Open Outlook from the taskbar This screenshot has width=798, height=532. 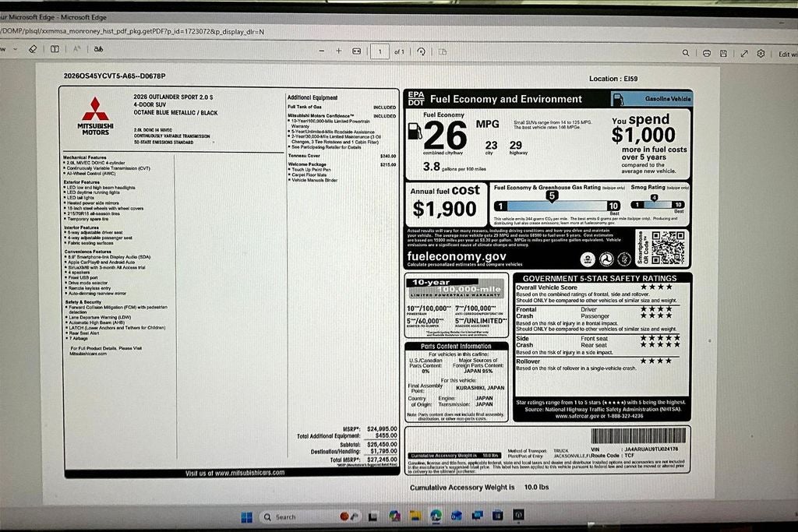coord(457,516)
